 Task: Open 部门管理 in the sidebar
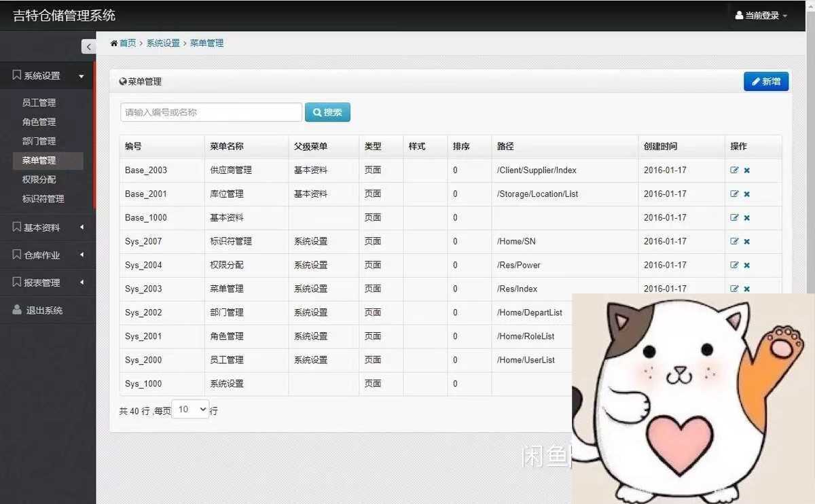(39, 141)
